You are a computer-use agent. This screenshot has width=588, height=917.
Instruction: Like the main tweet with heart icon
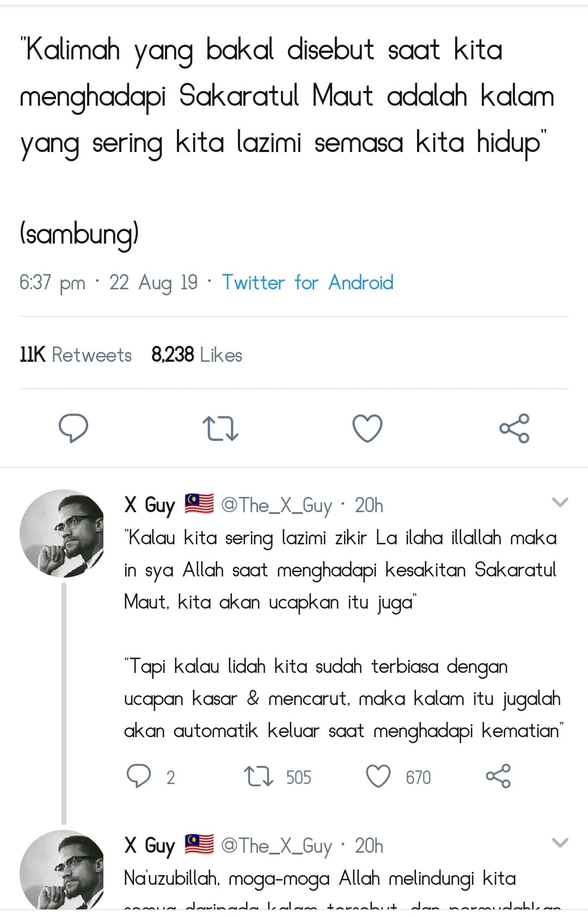(x=367, y=428)
